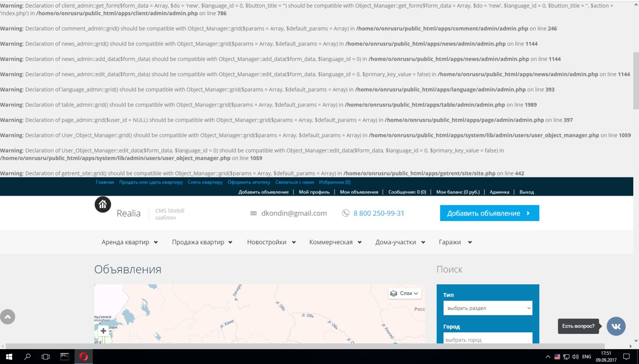
Task: Open the 'выбрать раздел' type dropdown
Action: pos(488,308)
